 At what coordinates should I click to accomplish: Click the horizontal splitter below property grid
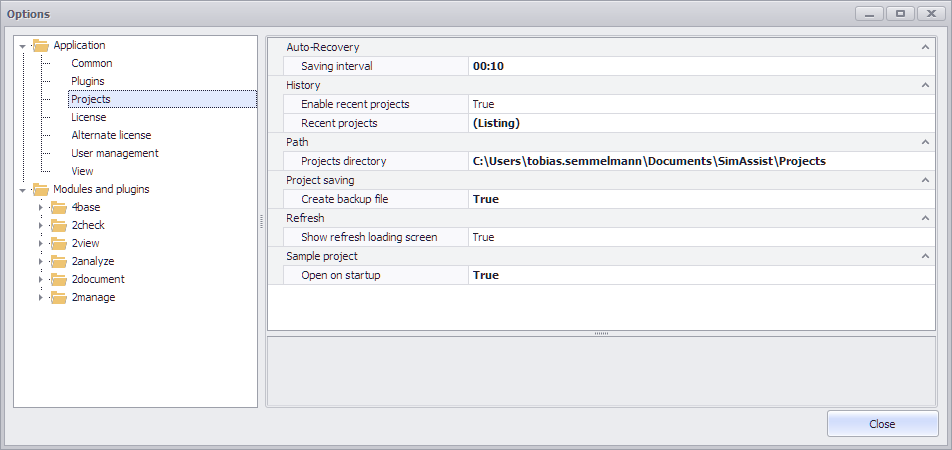601,333
